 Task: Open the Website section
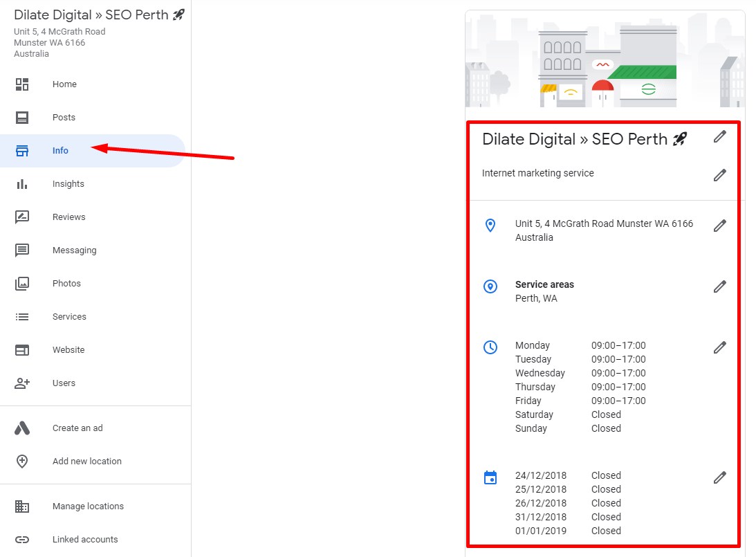(x=93, y=350)
